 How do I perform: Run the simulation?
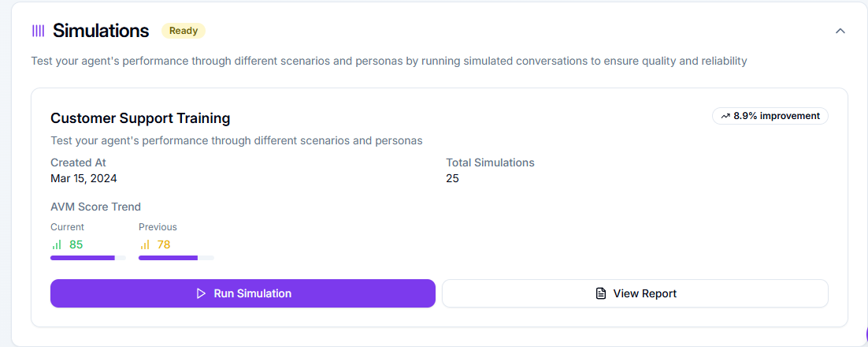(x=243, y=293)
